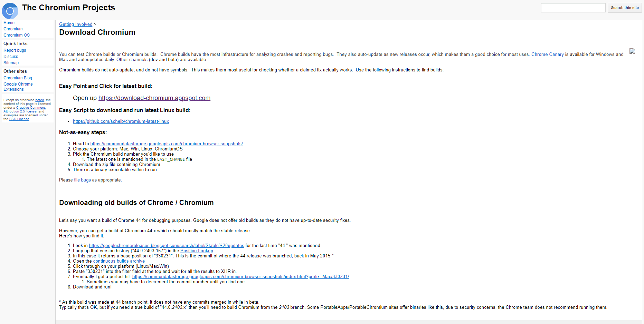The height and width of the screenshot is (324, 644).
Task: Go to Home in the sidebar
Action: 9,23
